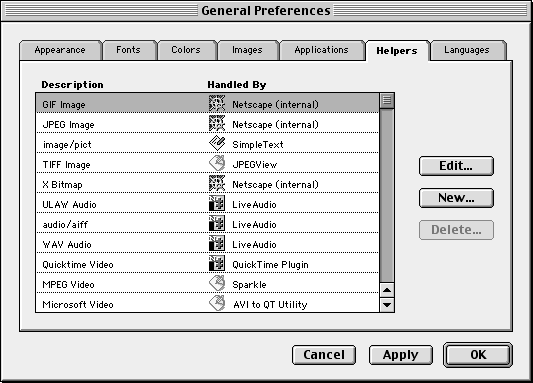Image resolution: width=533 pixels, height=383 pixels.
Task: Click the Netscape icon in the JPEG Image row
Action: tap(217, 123)
